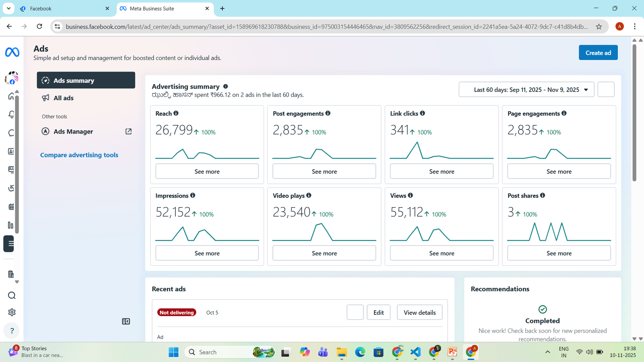Click See more under Post shares
Image resolution: width=644 pixels, height=362 pixels.
click(x=559, y=253)
